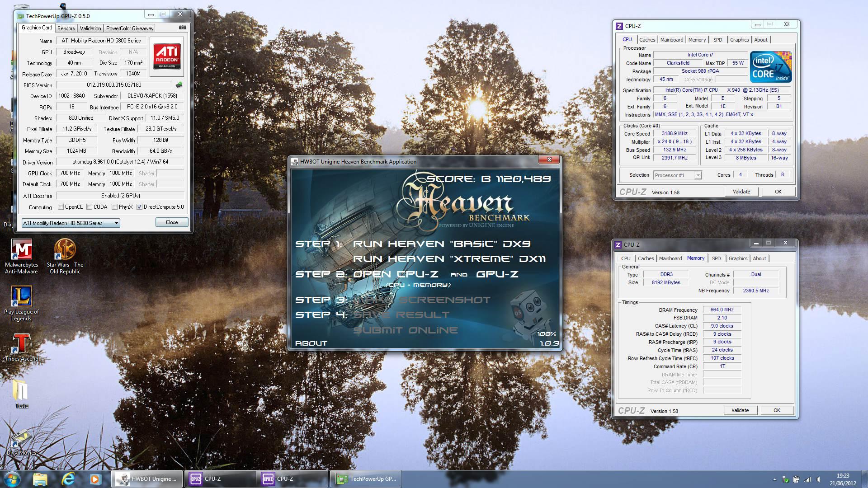Switch to Validation tab in GPU-Z

tap(90, 28)
